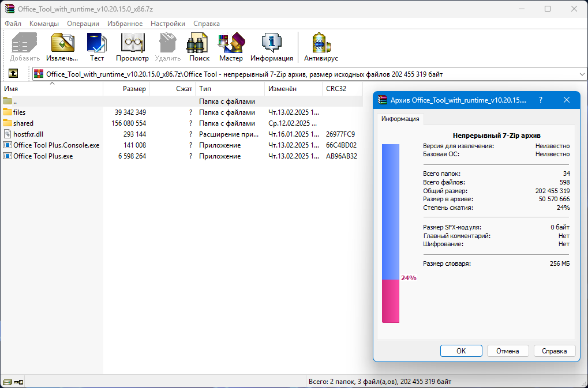Click the size value 293 144
Screen dimensions: 588x388
(134, 134)
